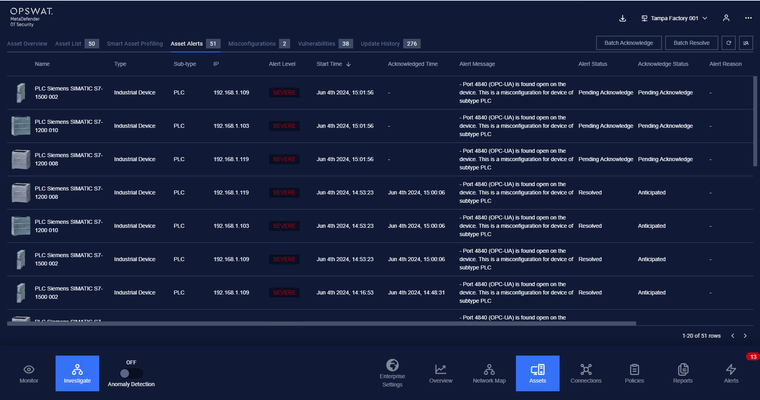Click acknowledged time Jun 4th 2024, 14:48:31
760x400 pixels.
point(416,293)
